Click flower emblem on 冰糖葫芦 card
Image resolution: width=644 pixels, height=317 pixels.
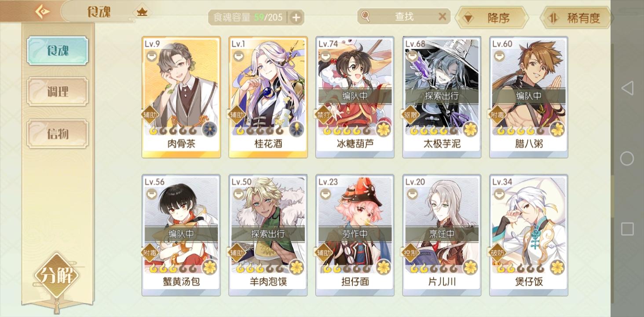click(384, 129)
